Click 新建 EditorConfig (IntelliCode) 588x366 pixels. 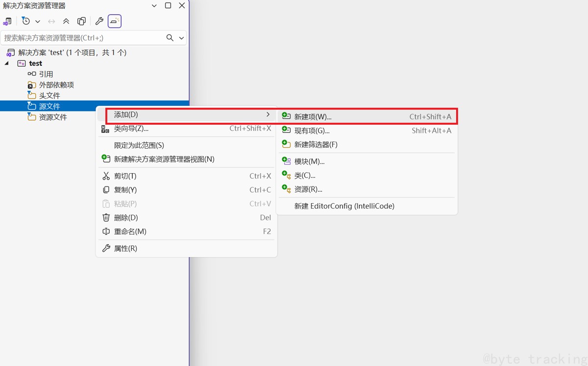pos(344,206)
